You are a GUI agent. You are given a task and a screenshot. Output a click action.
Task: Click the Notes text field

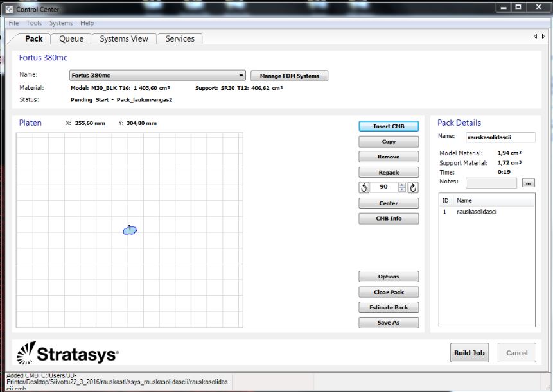(x=491, y=183)
